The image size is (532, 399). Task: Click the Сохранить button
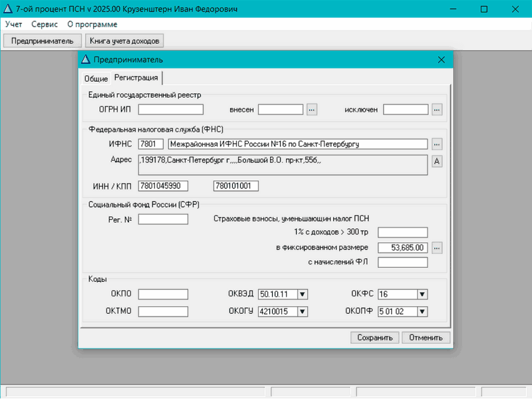[x=375, y=337]
